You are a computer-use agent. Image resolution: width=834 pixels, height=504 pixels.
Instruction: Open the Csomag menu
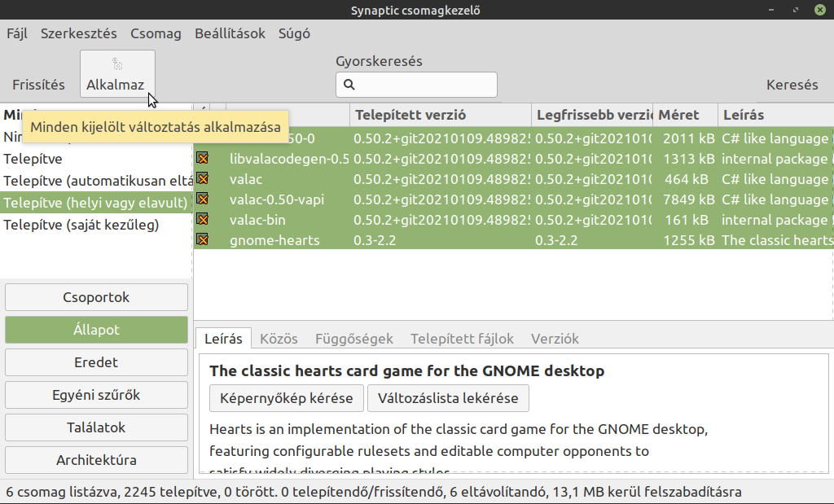[x=156, y=33]
